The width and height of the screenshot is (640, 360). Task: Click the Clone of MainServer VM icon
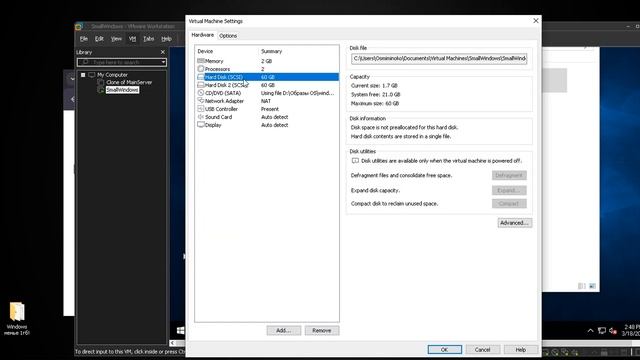pyautogui.click(x=101, y=82)
